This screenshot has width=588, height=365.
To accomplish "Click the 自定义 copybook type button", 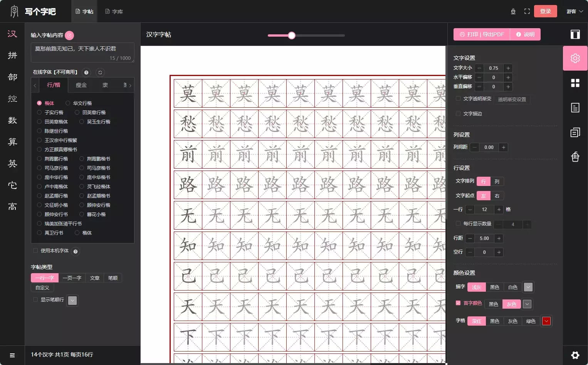I will [x=42, y=287].
